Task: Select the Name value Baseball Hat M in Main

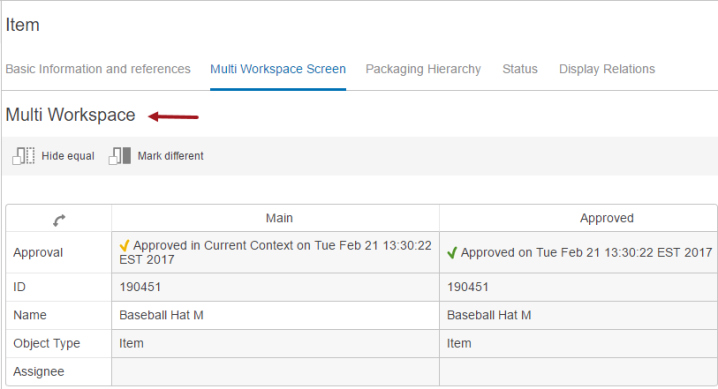Action: (x=161, y=315)
